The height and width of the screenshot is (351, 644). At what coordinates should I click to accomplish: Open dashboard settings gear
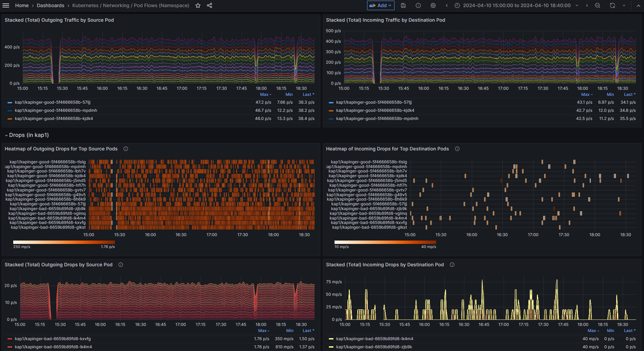point(433,5)
